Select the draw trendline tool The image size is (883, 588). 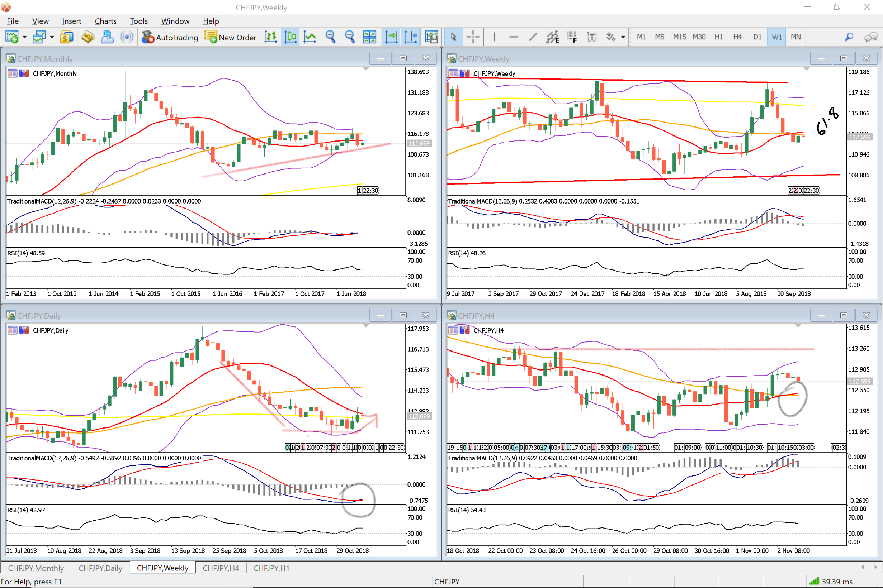pyautogui.click(x=533, y=37)
